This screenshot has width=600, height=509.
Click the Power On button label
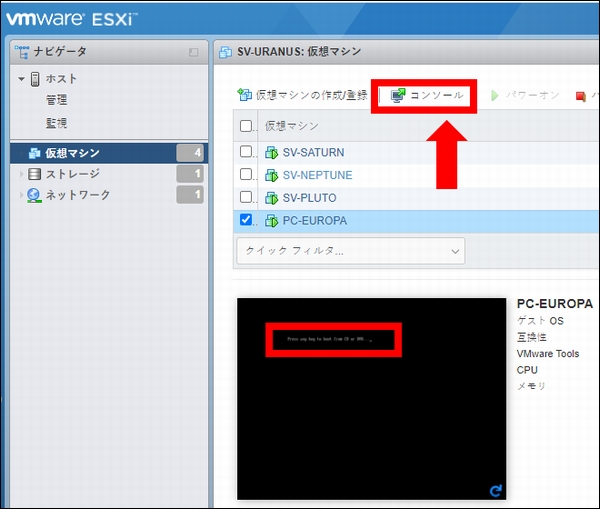[533, 95]
